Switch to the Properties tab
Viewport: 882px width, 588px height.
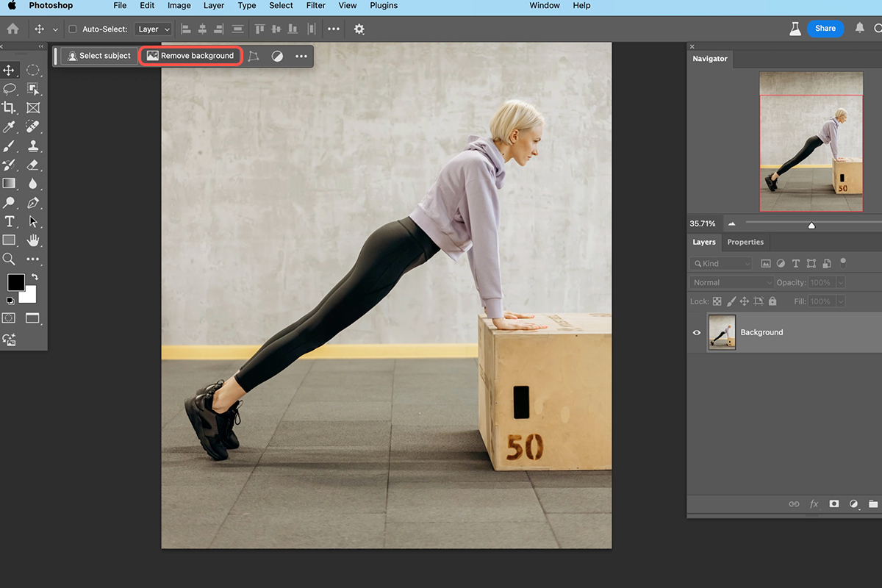pyautogui.click(x=745, y=242)
